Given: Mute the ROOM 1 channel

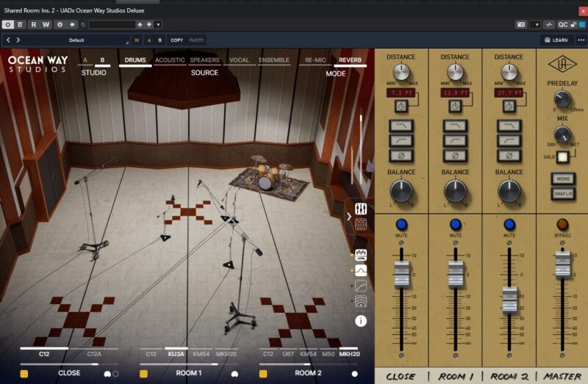Looking at the screenshot, I should point(455,225).
